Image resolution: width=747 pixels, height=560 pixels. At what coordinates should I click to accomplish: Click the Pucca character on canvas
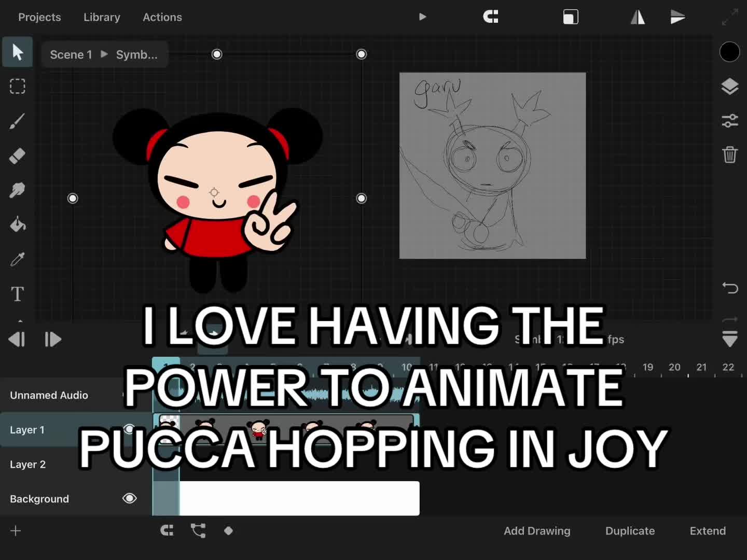coord(218,200)
